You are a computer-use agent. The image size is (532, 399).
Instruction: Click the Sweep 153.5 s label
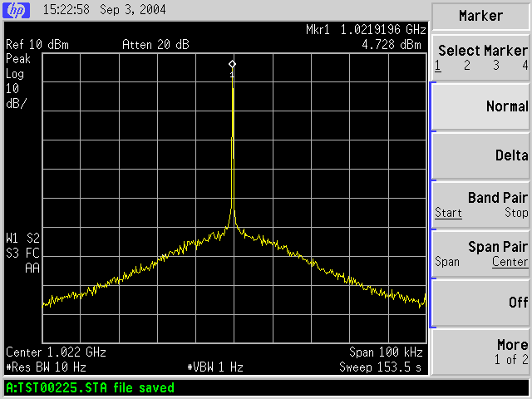[381, 367]
